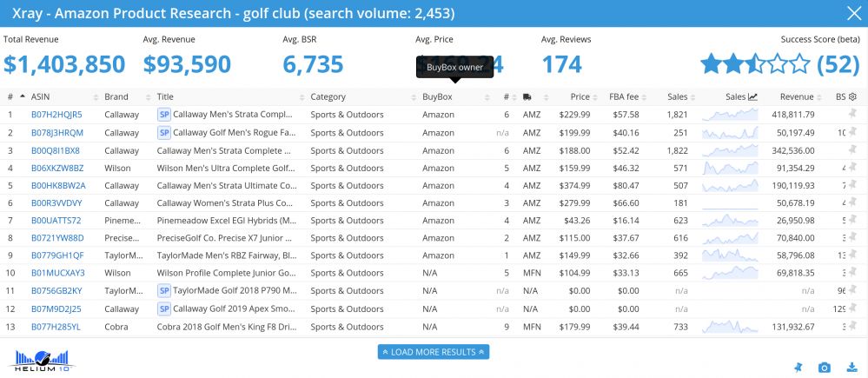Pin the B00R3VVDVY row

coord(852,202)
